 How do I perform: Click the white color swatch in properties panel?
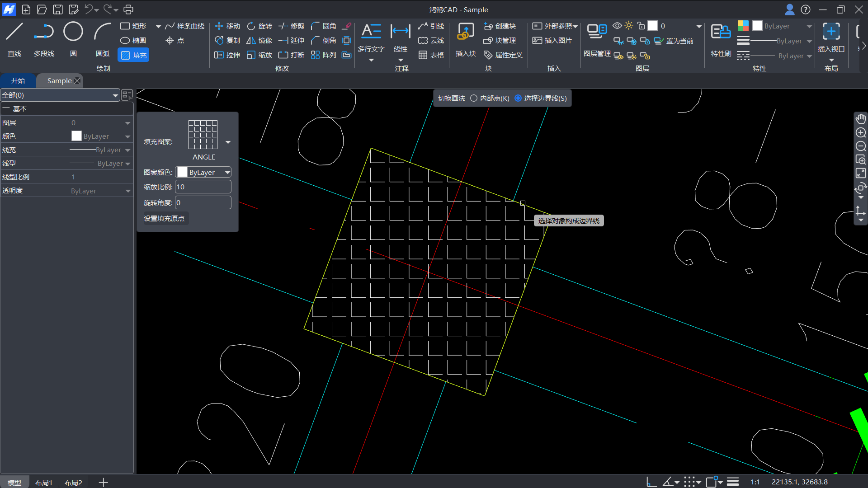(x=77, y=136)
